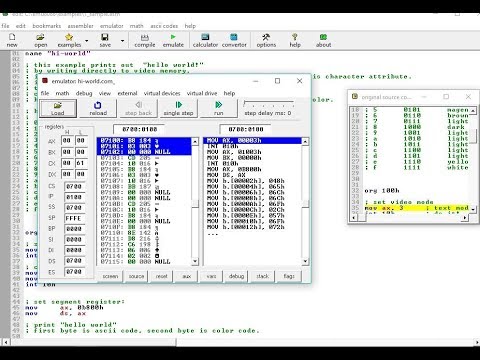
Task: Click the SP register field FFFE
Action: 74,218
